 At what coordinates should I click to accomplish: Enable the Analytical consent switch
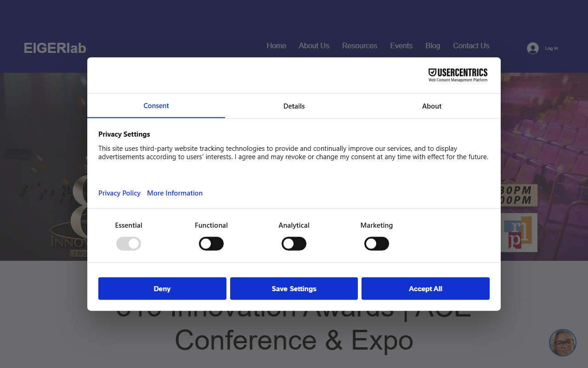pos(294,244)
